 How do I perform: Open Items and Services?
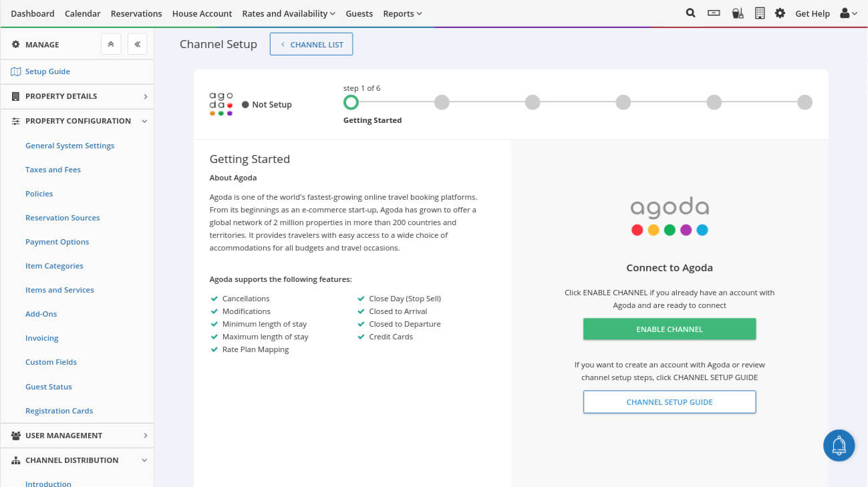[x=59, y=290]
